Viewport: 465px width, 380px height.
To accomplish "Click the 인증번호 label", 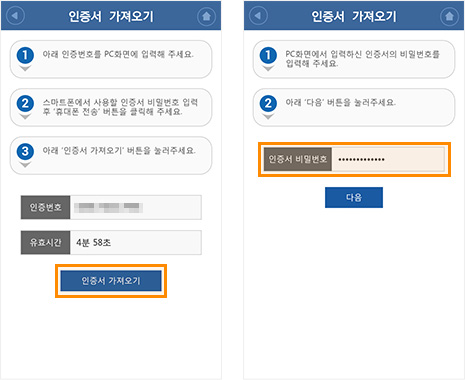I will (x=45, y=207).
